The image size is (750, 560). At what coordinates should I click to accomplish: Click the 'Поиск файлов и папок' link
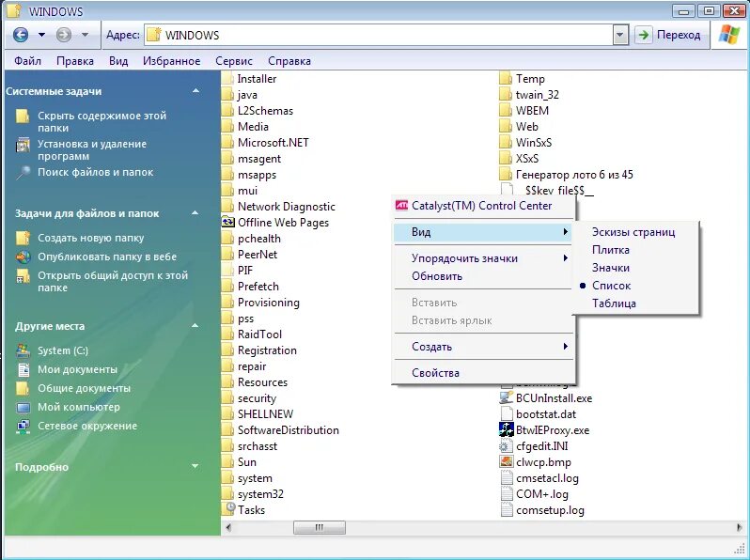(95, 172)
